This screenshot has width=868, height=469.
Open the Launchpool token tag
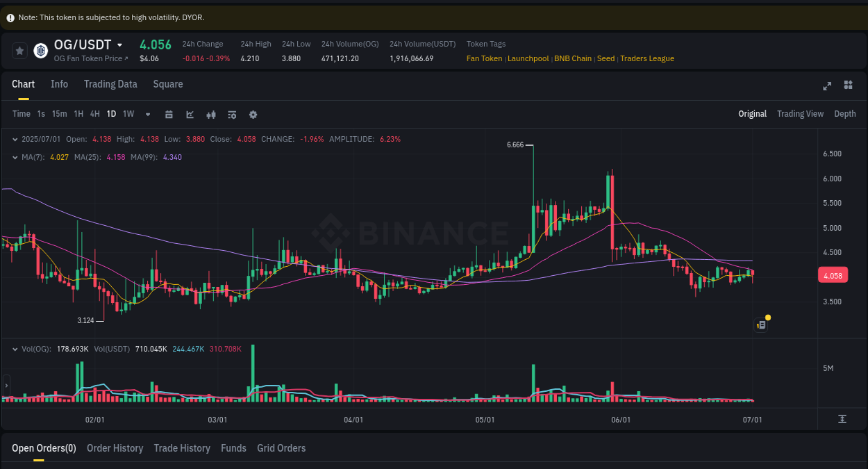tap(528, 58)
